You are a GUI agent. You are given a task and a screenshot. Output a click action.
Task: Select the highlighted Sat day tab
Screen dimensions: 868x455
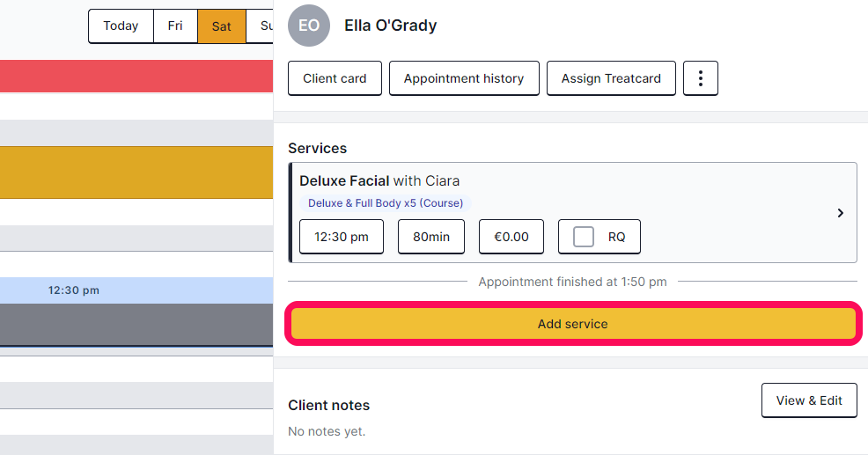coord(222,26)
